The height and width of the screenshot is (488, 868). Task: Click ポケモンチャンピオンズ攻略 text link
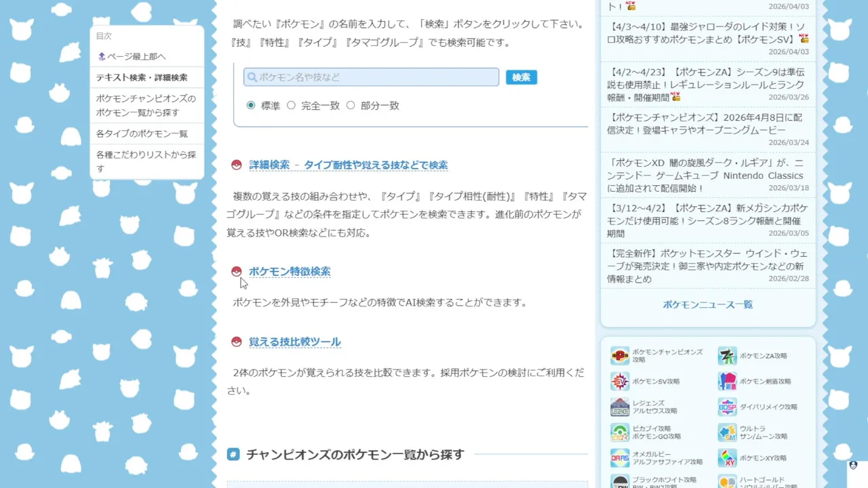click(667, 356)
